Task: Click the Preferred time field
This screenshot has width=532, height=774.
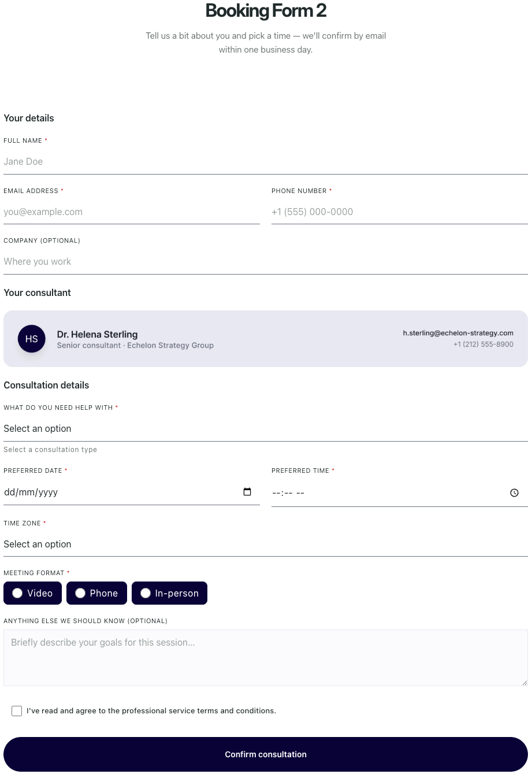Action: pyautogui.click(x=400, y=493)
